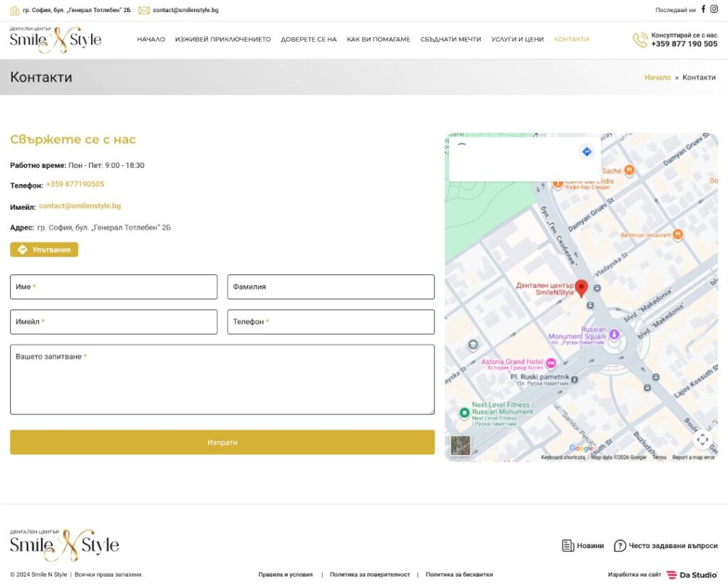728x588 pixels.
Task: Select the КОНТАКТИ menu item
Action: [572, 40]
